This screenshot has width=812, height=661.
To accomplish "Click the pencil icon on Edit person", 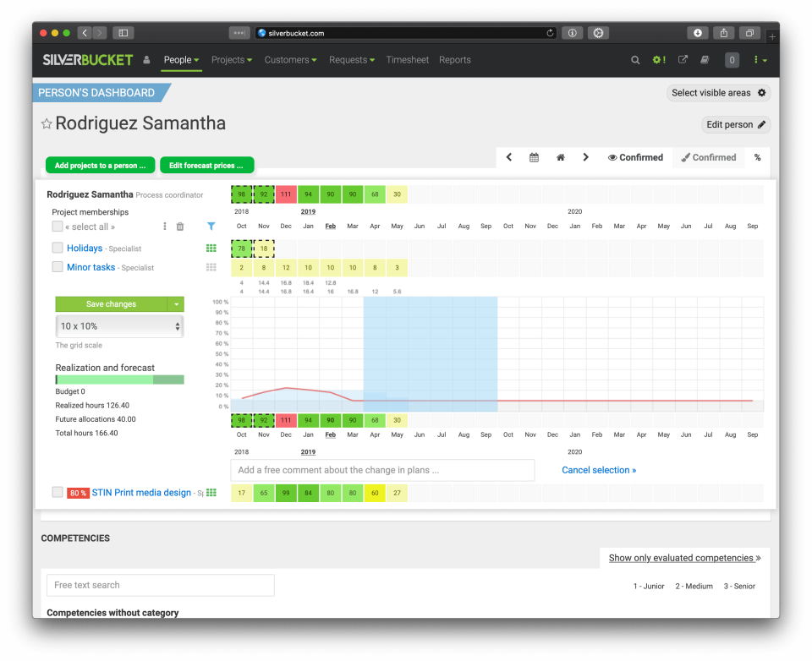I will tap(762, 125).
